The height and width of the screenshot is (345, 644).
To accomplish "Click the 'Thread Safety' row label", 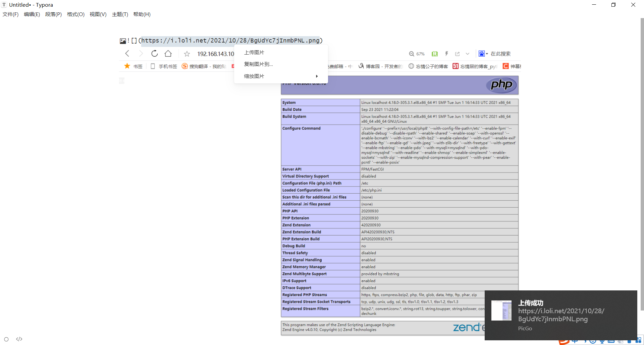I will click(x=295, y=253).
